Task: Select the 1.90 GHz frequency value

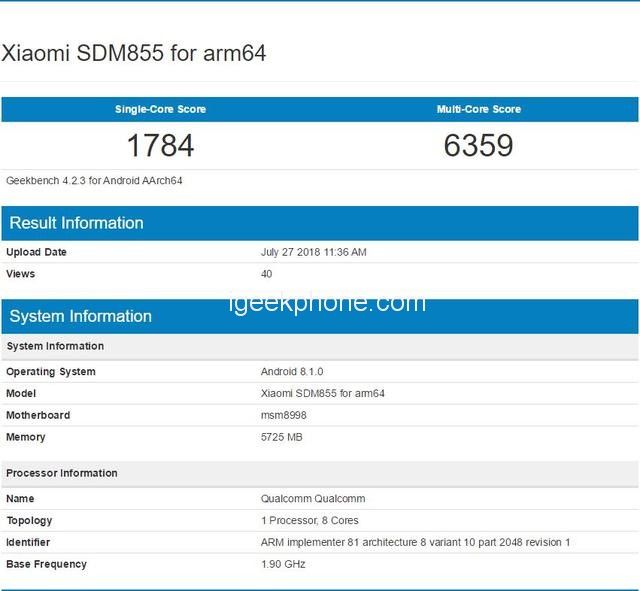Action: coord(283,564)
